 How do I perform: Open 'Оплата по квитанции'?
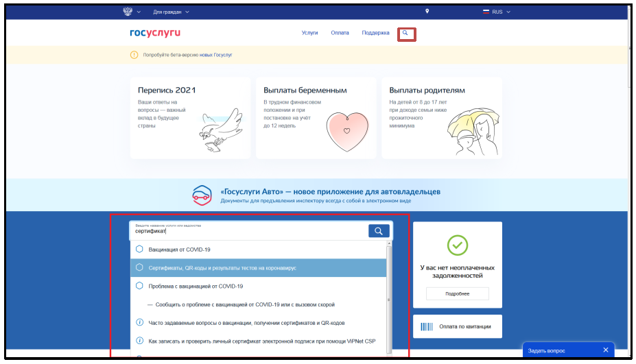click(458, 326)
